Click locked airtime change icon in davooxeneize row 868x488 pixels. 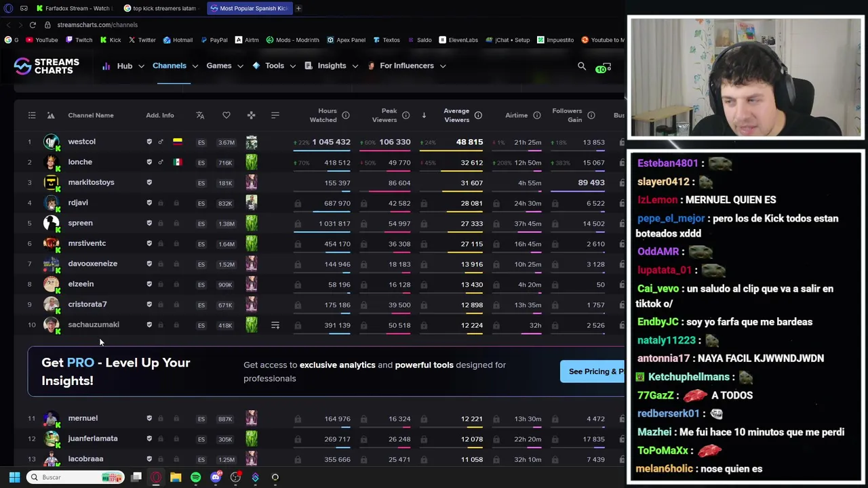496,264
